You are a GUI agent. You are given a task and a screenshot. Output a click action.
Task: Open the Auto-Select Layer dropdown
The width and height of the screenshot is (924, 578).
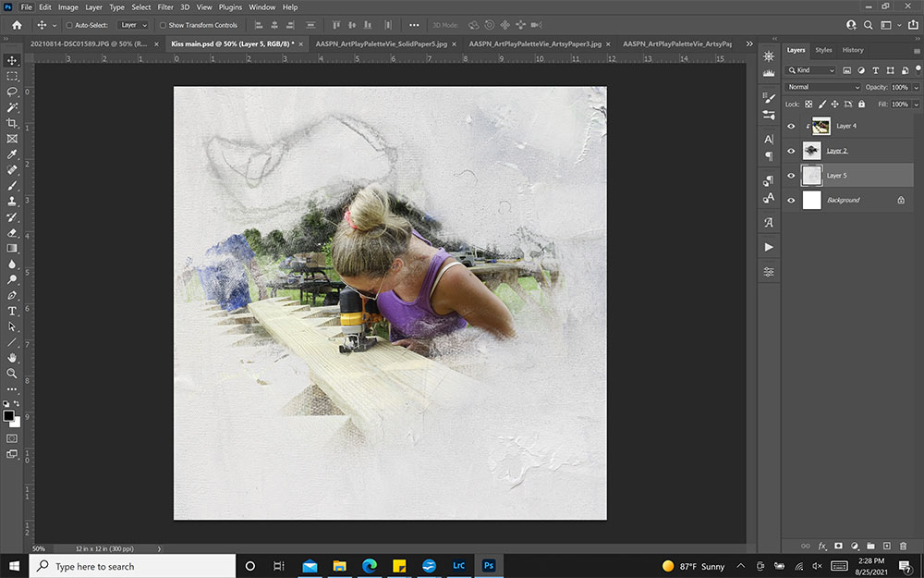pos(132,25)
